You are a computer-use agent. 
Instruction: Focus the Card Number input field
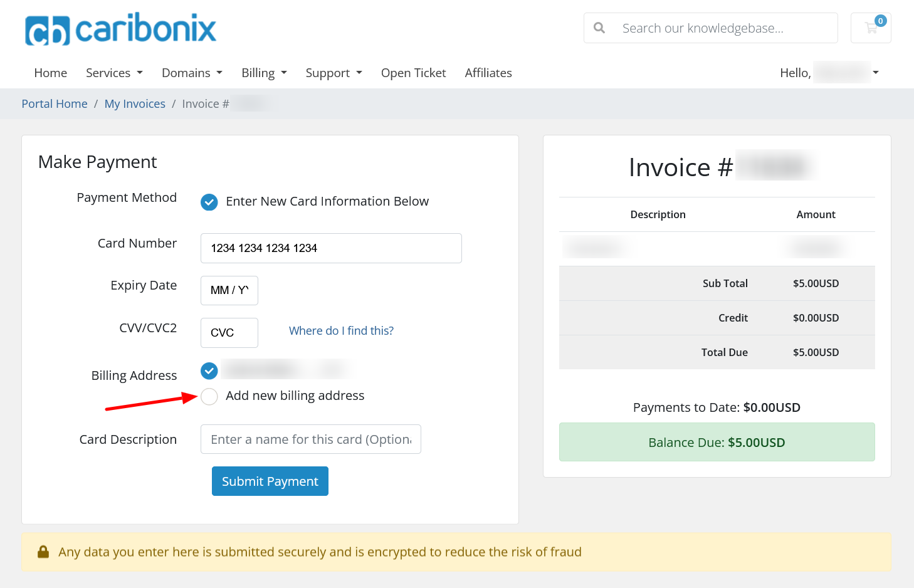(331, 248)
